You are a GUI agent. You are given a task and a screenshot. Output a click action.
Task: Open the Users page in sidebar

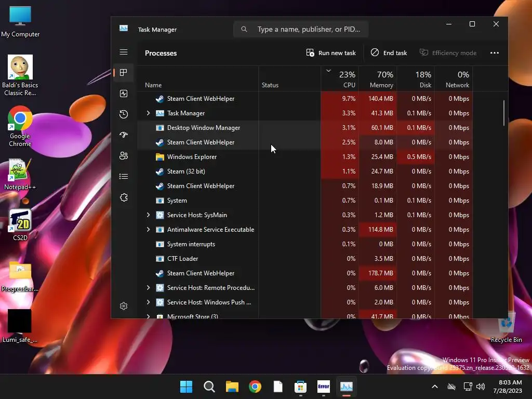pyautogui.click(x=124, y=156)
